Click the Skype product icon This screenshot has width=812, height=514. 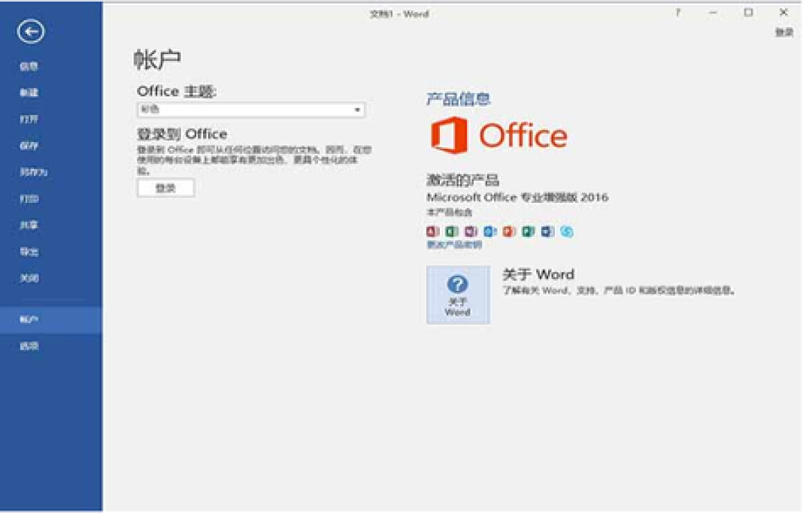point(567,231)
